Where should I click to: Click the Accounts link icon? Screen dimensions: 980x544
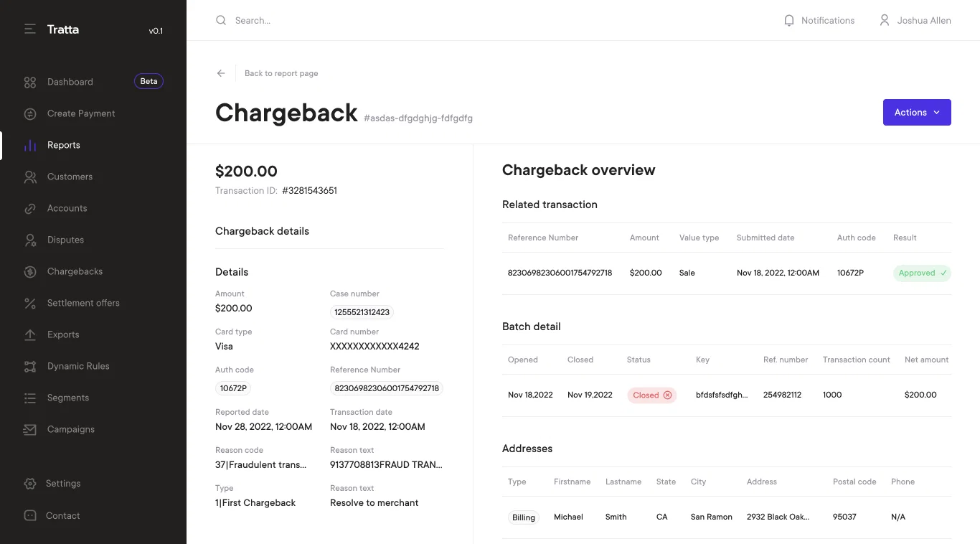(29, 208)
